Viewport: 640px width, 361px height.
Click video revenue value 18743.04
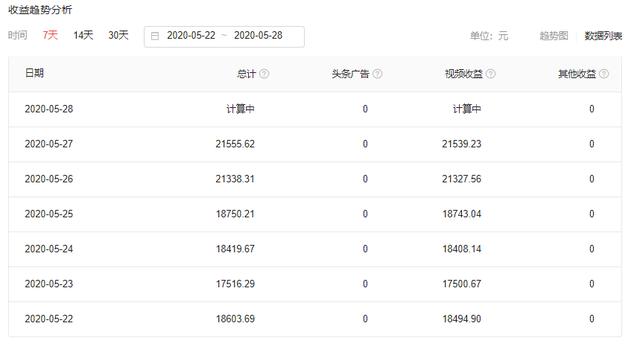[462, 214]
